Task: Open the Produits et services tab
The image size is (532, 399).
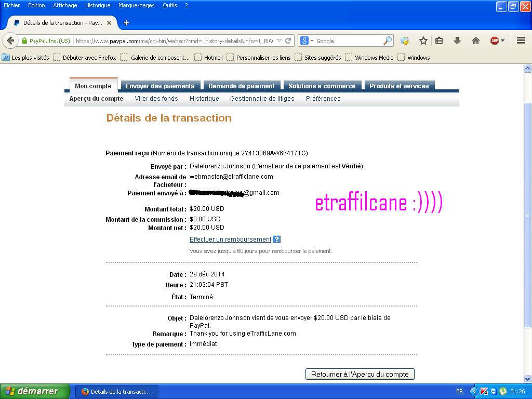Action: tap(399, 86)
